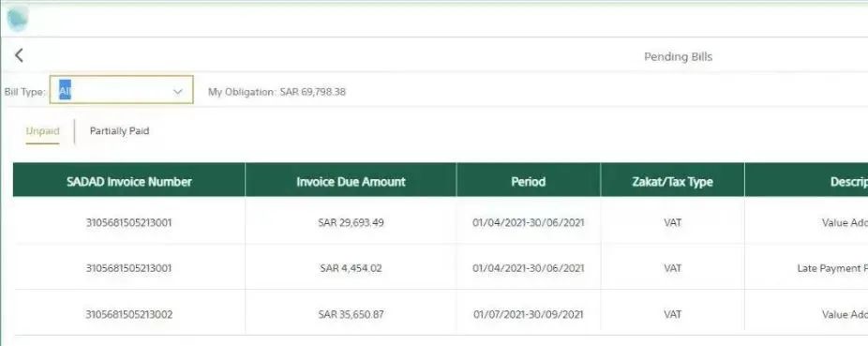Image resolution: width=868 pixels, height=346 pixels.
Task: Click the SADAD Invoice Number column header
Action: (x=129, y=182)
